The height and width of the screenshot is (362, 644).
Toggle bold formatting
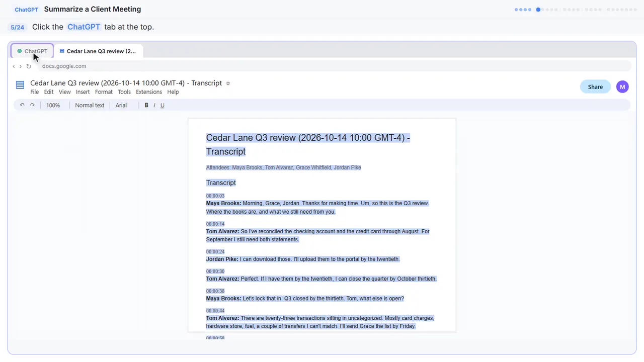(146, 105)
